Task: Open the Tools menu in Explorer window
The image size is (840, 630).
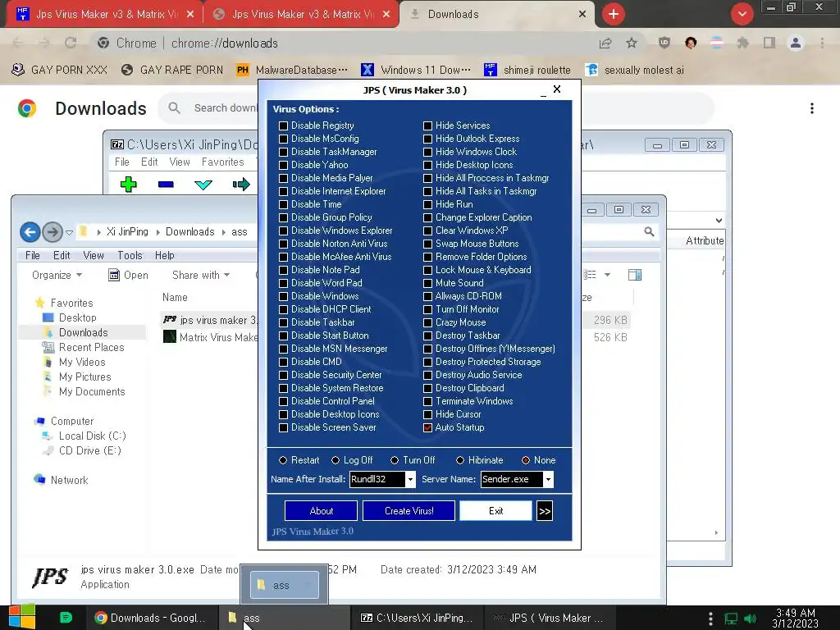Action: point(130,256)
